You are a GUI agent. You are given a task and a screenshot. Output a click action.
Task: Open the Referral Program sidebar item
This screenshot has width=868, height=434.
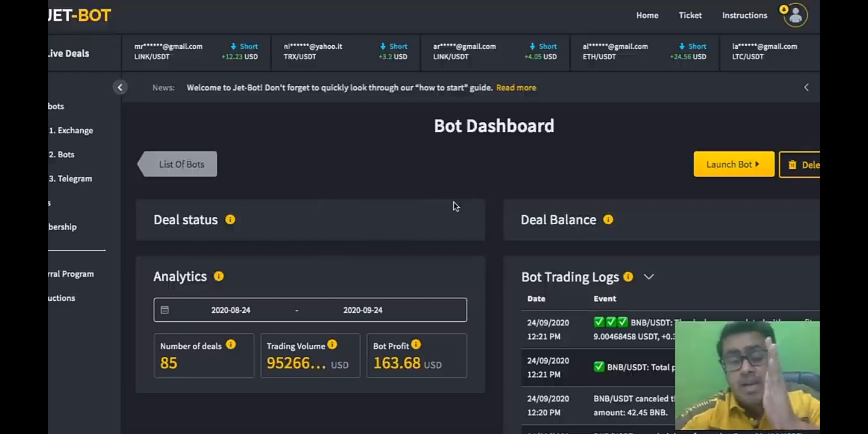[71, 274]
